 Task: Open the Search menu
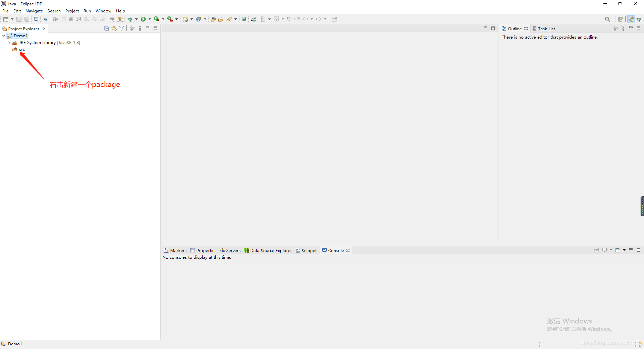tap(54, 11)
